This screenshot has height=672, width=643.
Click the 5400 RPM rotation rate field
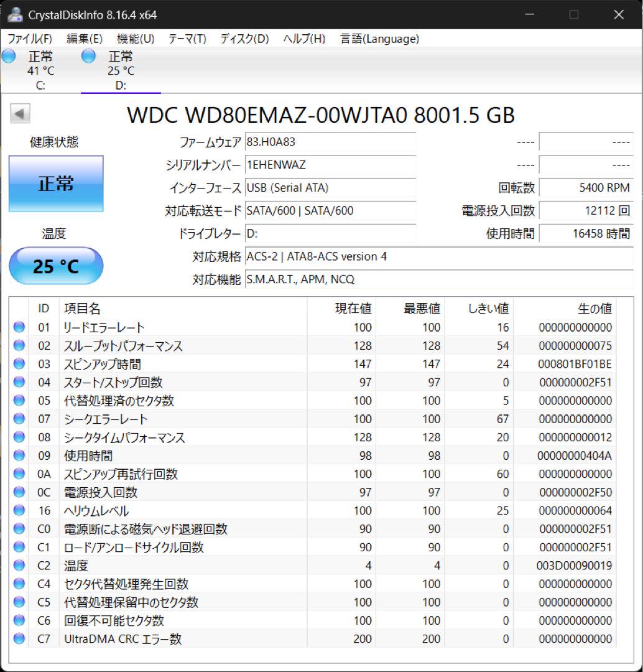click(586, 188)
